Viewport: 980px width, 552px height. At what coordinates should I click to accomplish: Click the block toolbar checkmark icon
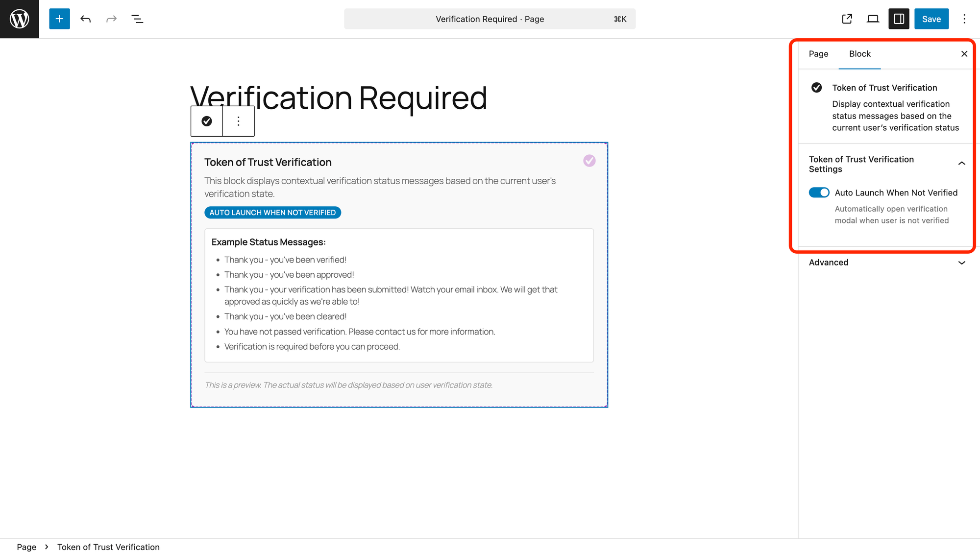point(207,121)
